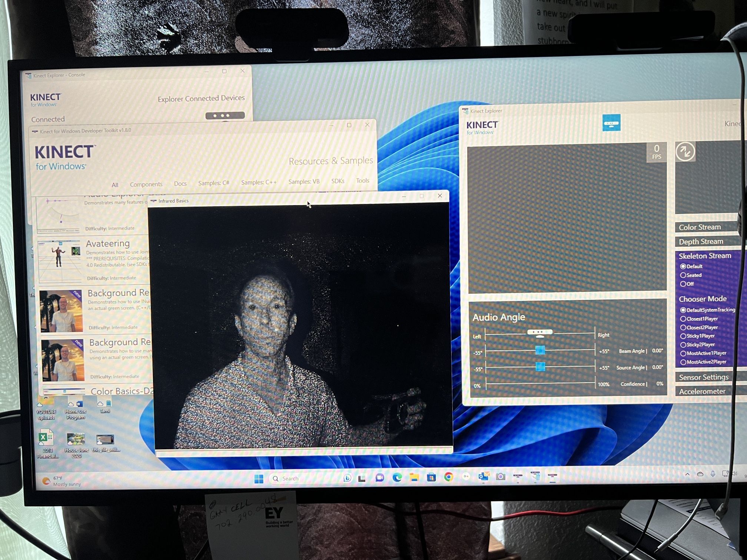
Task: Select Closest1Player chooser mode
Action: pyautogui.click(x=683, y=319)
